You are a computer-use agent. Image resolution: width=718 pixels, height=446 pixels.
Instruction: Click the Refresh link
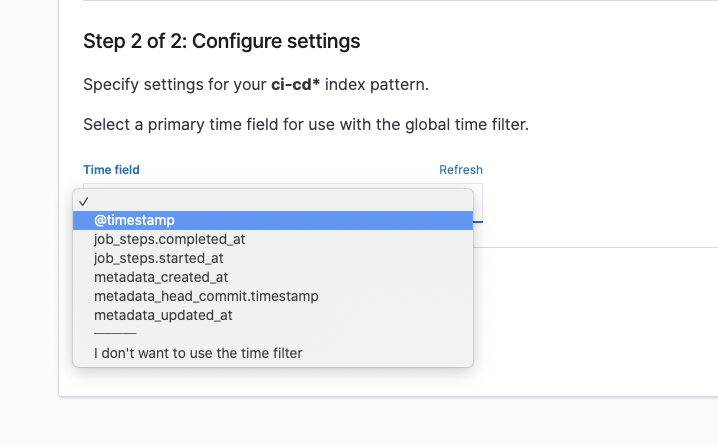click(x=460, y=170)
